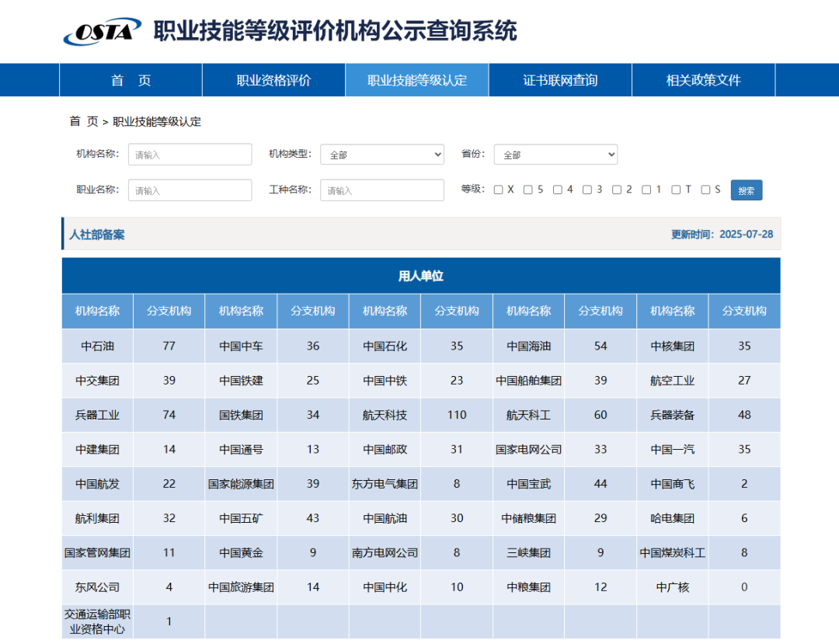This screenshot has height=644, width=839.
Task: Click the OSTA logo icon
Action: click(102, 31)
